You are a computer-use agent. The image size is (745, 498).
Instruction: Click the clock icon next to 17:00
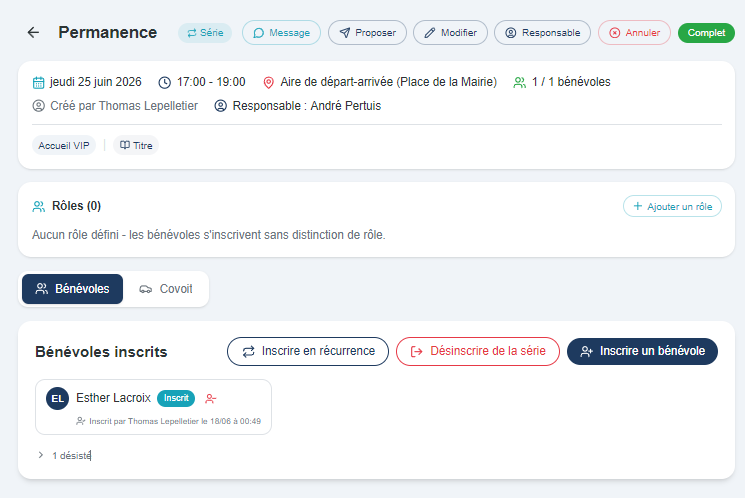coord(164,83)
